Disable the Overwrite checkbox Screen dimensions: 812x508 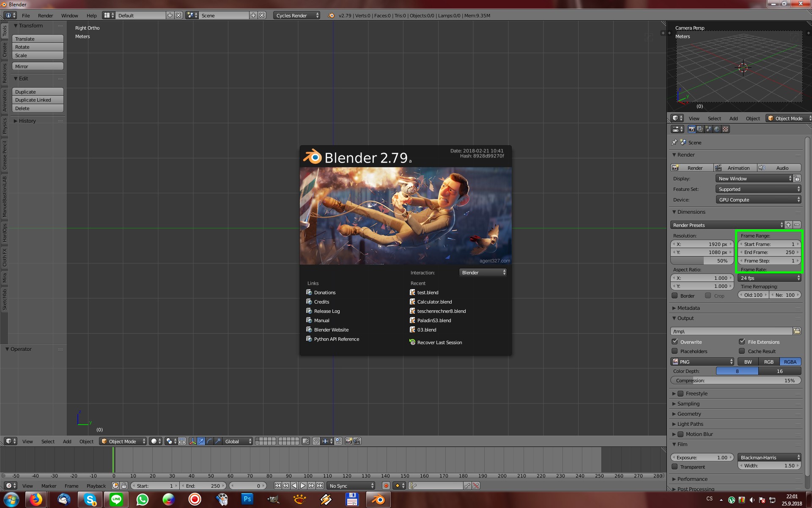coord(675,342)
